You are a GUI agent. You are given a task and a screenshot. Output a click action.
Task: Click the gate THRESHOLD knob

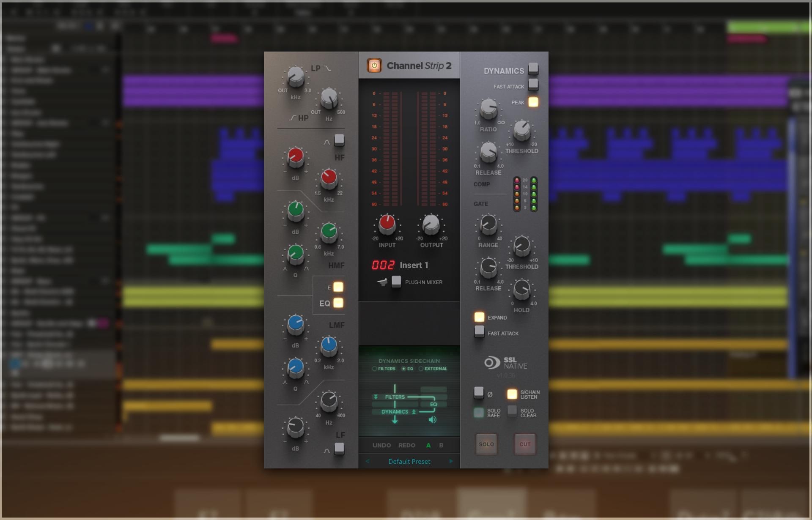point(521,246)
